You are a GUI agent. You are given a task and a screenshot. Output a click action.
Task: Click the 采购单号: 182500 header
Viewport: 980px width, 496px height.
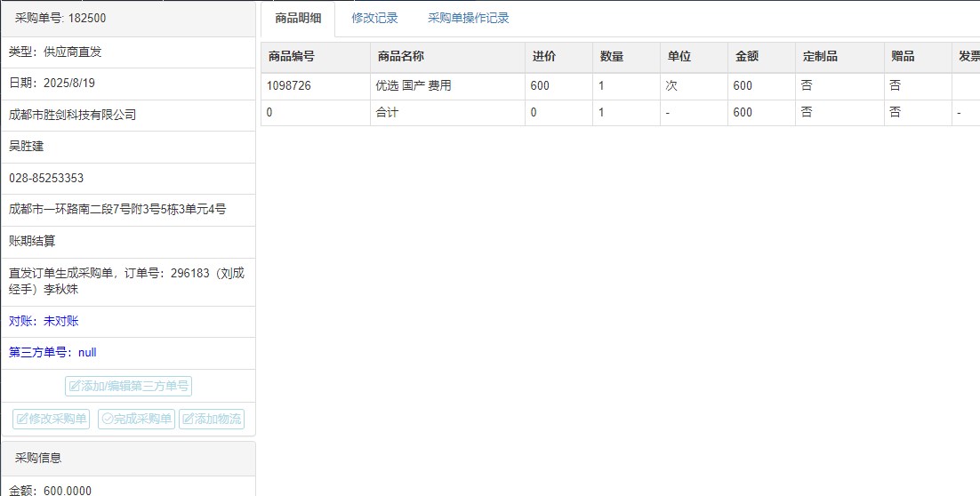click(128, 19)
